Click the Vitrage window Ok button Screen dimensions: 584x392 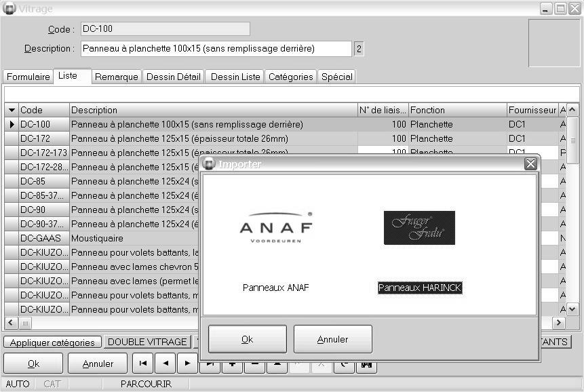point(33,364)
